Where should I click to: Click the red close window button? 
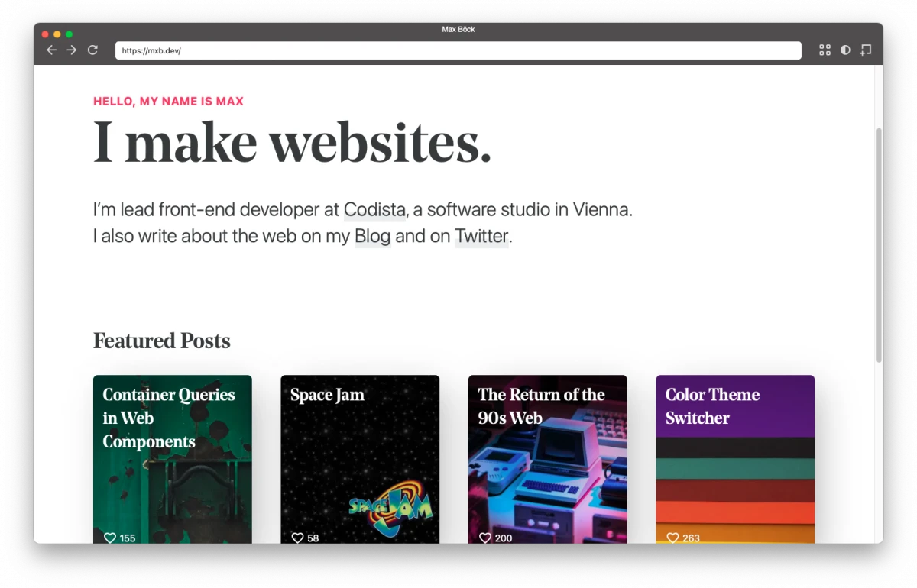(45, 34)
